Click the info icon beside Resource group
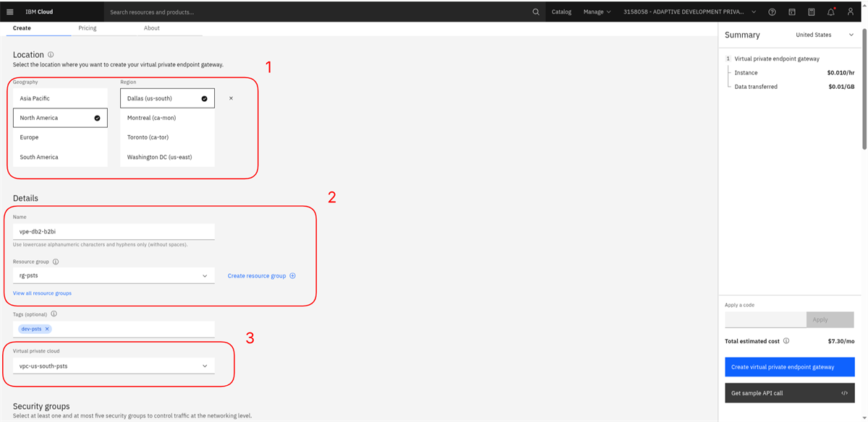Screen dimensions: 868x422 [x=56, y=262]
